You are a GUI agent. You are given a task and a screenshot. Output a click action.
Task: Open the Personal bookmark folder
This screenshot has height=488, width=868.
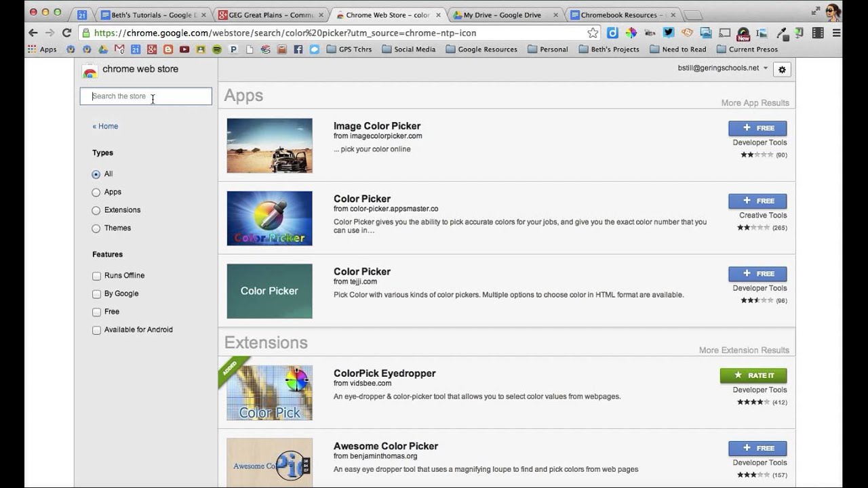tap(548, 49)
